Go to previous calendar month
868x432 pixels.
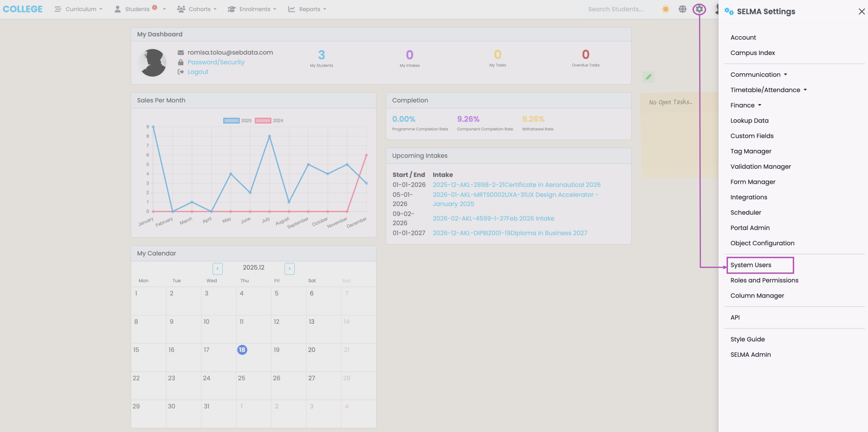[x=217, y=268]
